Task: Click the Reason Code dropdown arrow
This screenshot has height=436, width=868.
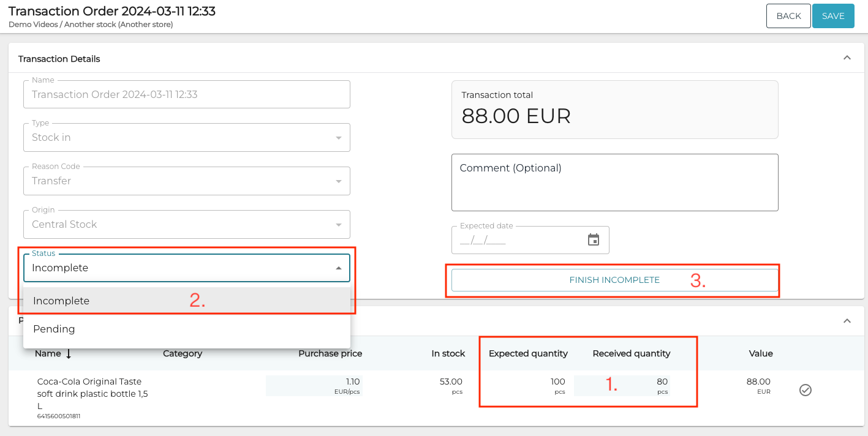Action: (339, 181)
